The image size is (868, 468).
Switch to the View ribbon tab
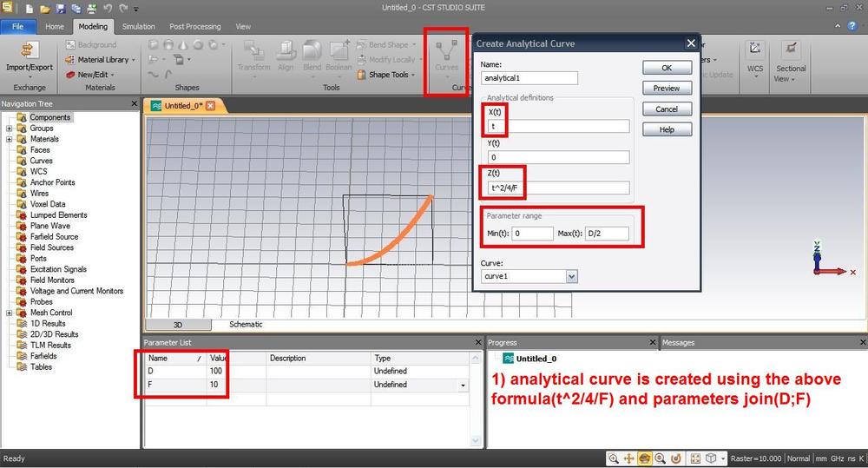point(243,26)
